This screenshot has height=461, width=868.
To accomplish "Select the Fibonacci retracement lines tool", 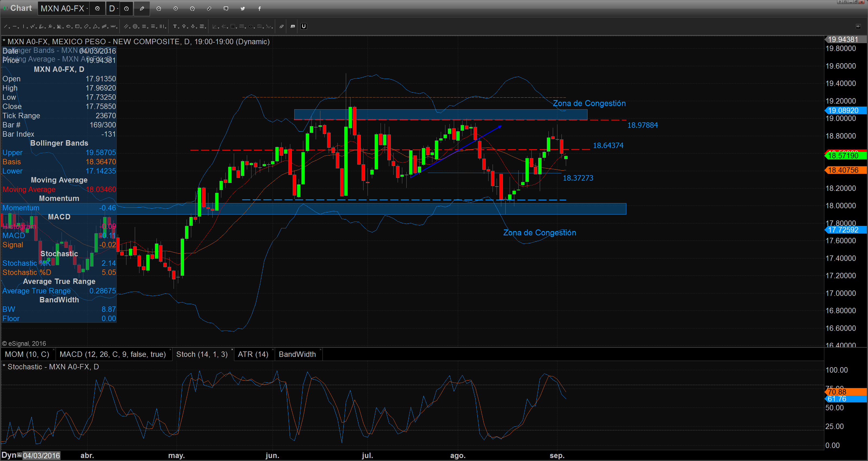I will (x=144, y=26).
